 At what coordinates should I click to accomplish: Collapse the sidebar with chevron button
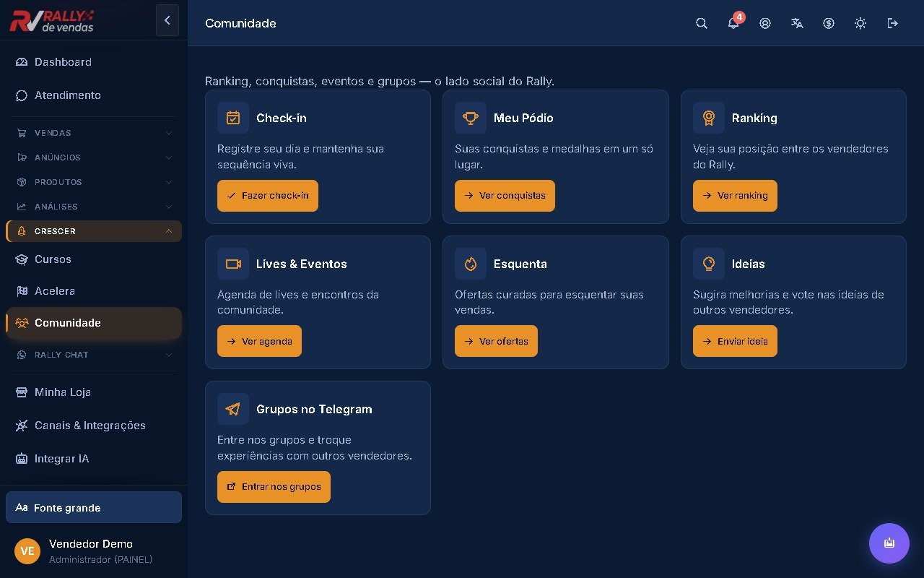167,20
